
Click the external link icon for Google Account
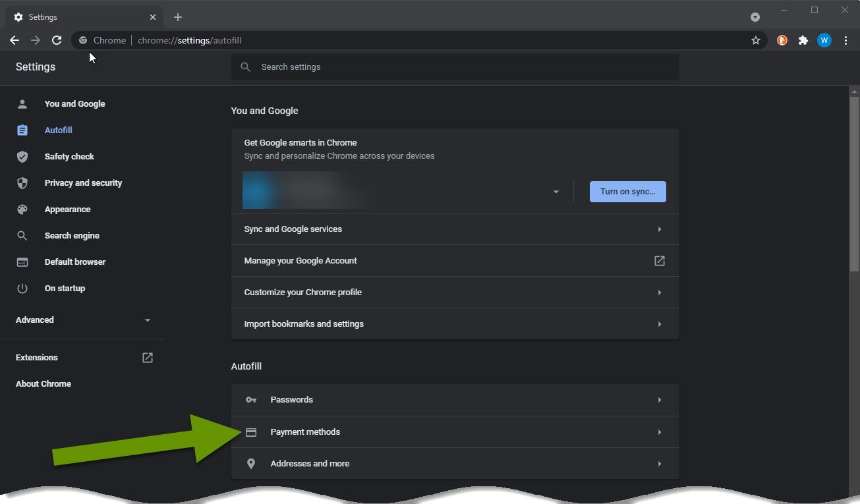(x=659, y=261)
